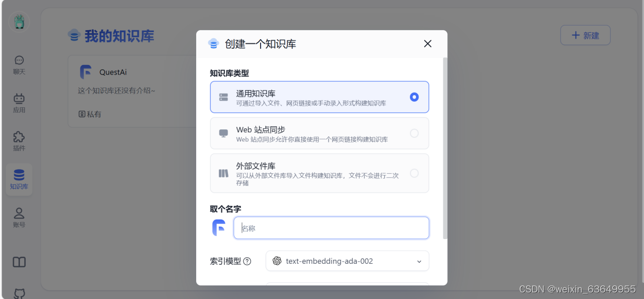Click the knowledge base avatar next to name field
This screenshot has height=299, width=644.
219,228
